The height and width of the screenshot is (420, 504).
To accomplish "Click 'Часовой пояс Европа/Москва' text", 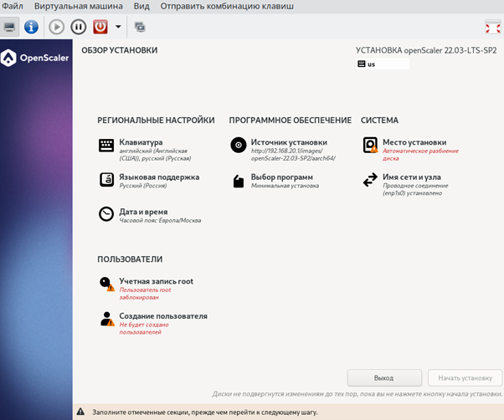I will pyautogui.click(x=160, y=221).
